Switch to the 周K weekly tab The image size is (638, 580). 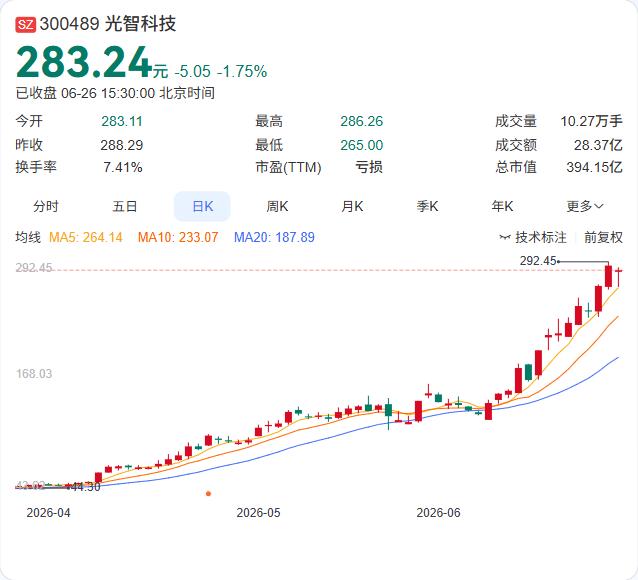[x=277, y=206]
